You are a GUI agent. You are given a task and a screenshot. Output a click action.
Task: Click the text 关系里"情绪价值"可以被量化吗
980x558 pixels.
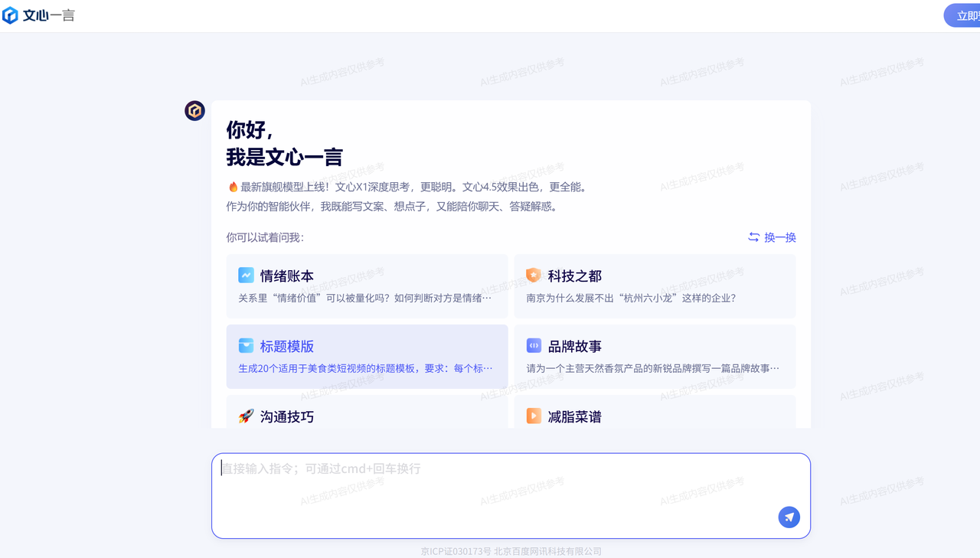point(314,298)
